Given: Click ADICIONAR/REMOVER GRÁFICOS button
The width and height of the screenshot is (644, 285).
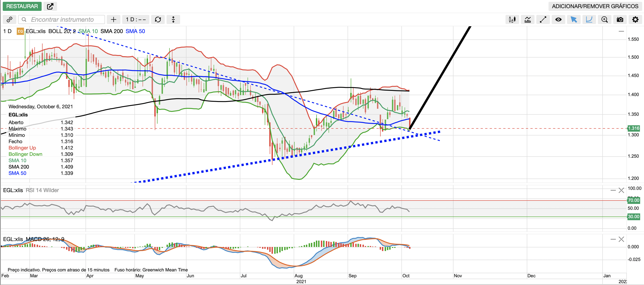Looking at the screenshot, I should [x=595, y=6].
